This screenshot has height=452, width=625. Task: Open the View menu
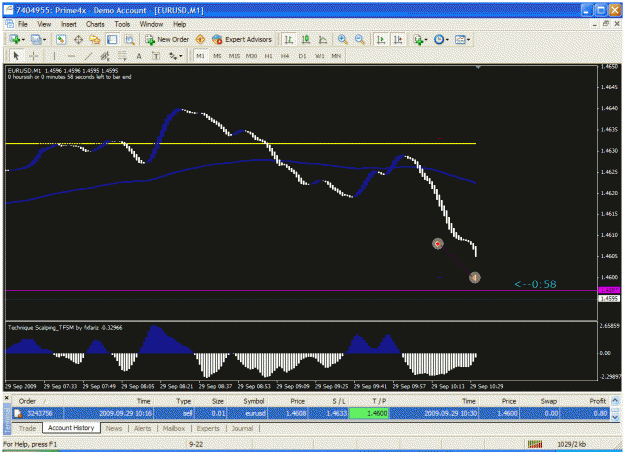coord(44,24)
